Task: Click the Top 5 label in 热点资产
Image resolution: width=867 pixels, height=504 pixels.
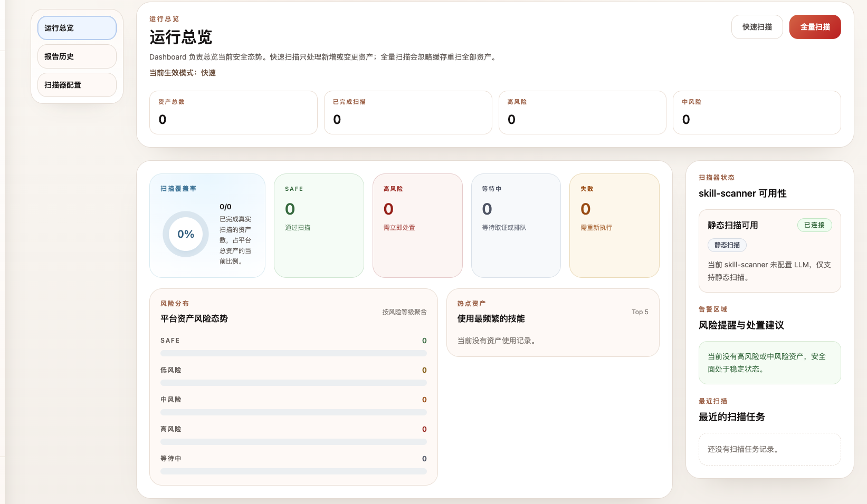Action: pyautogui.click(x=640, y=312)
